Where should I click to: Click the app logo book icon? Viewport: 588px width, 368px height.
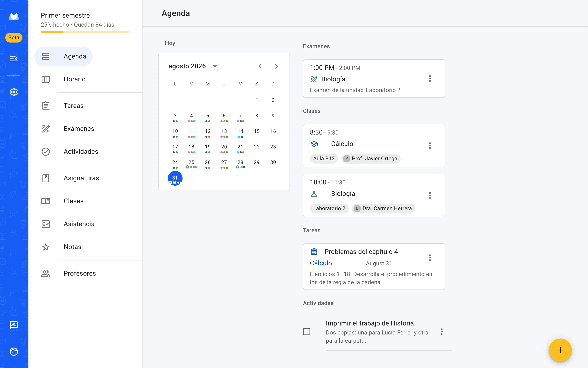coord(14,17)
